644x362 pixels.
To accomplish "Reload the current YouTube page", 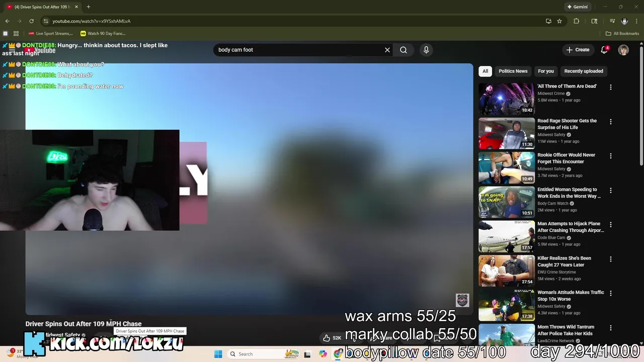I will tap(31, 21).
